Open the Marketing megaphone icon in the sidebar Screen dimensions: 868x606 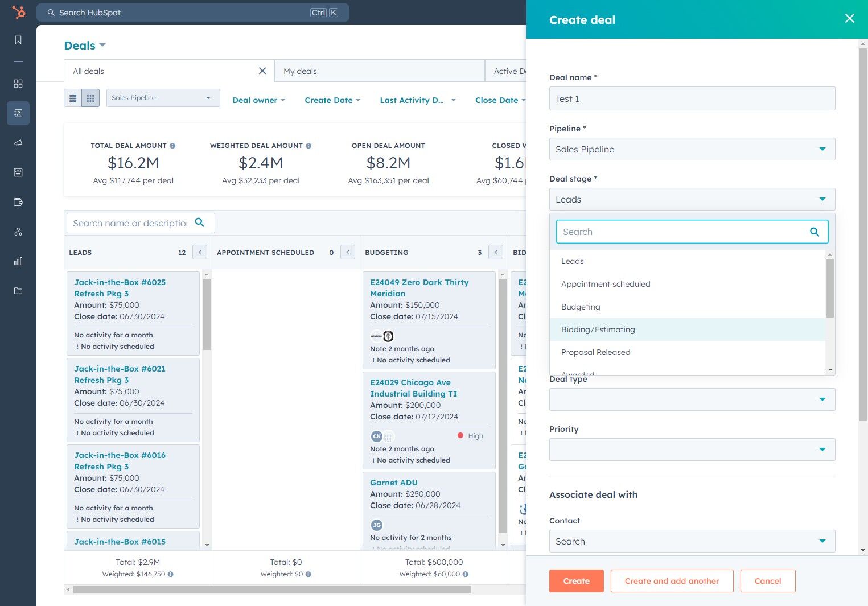(18, 143)
